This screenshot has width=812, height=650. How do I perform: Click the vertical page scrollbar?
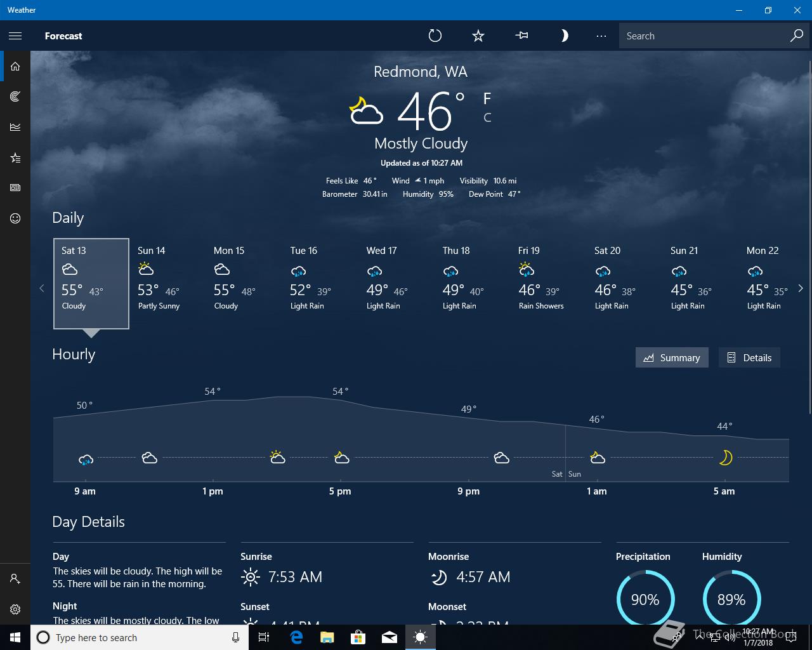809,238
